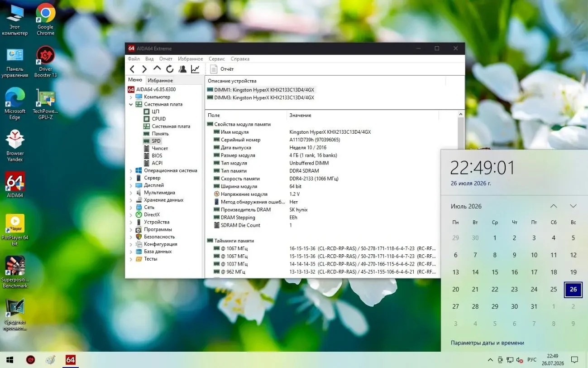Switch to the Избранное tab in the sidebar

point(160,80)
